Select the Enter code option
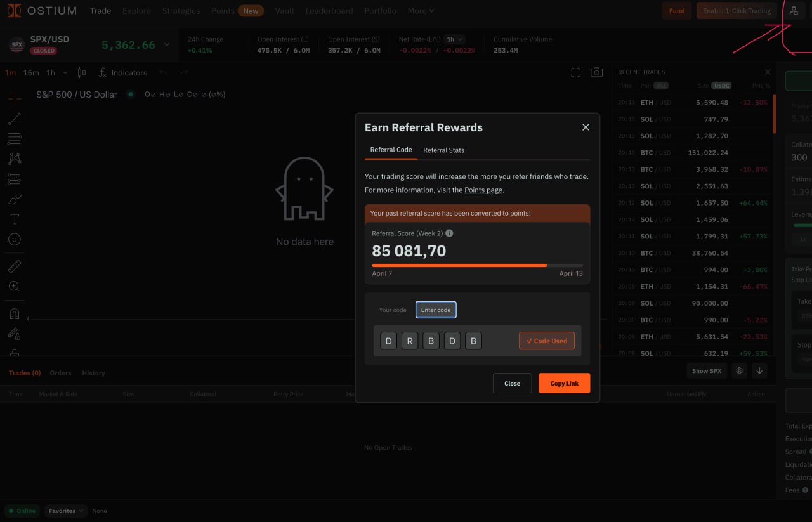The image size is (812, 522). pos(436,310)
